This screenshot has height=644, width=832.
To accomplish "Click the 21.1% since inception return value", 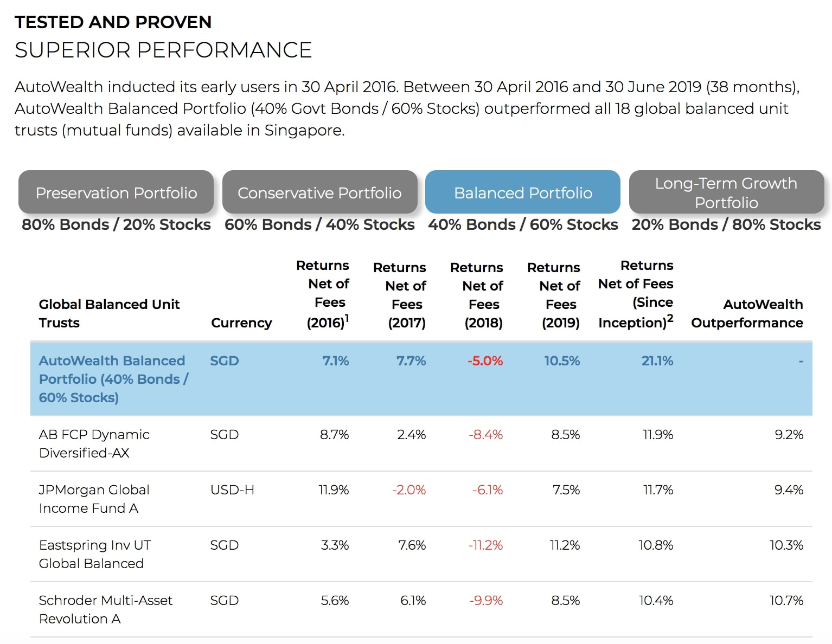I will [x=657, y=360].
